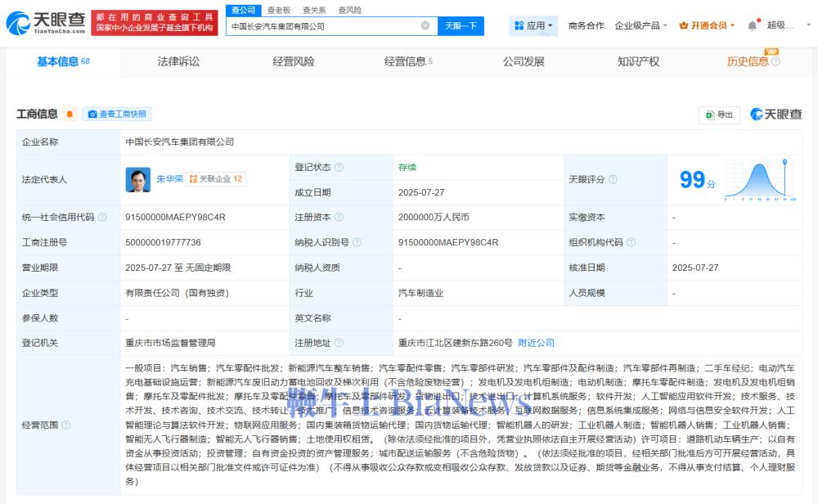818x504 pixels.
Task: Open the 商务合作 link
Action: point(586,25)
